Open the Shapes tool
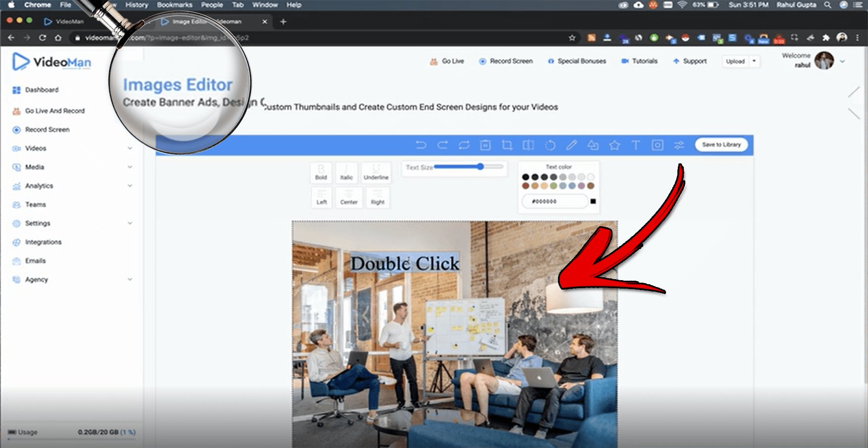 (593, 145)
